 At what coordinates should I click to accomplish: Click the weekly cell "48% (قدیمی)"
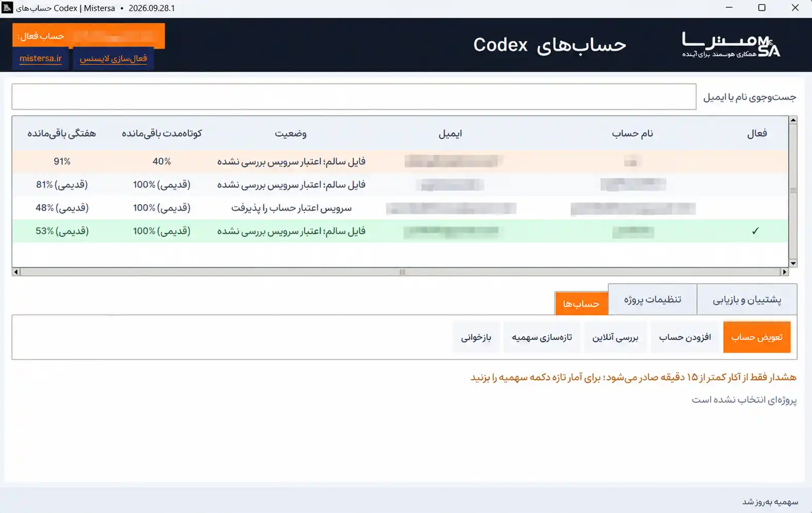click(62, 208)
